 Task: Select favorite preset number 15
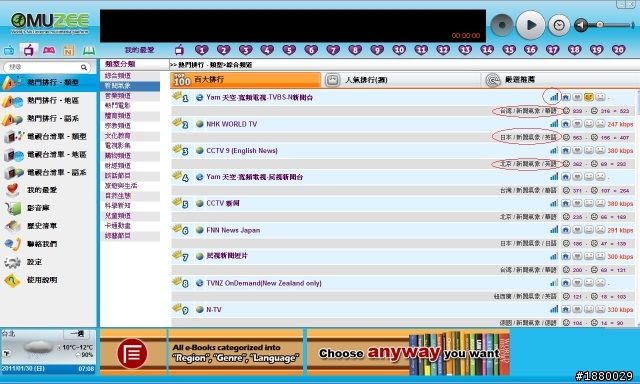509,50
